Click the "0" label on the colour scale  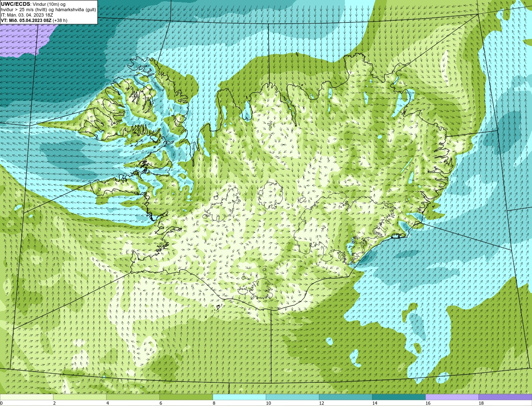click(1, 403)
